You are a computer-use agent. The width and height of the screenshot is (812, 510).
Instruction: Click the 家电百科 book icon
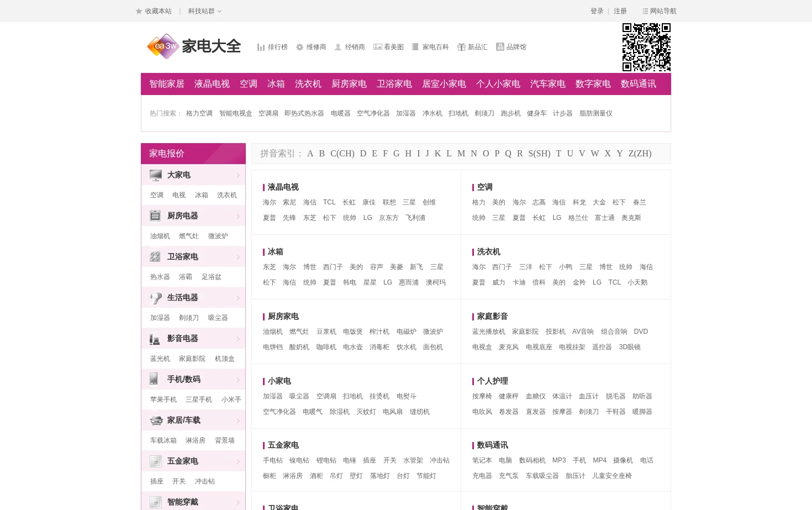pos(415,47)
